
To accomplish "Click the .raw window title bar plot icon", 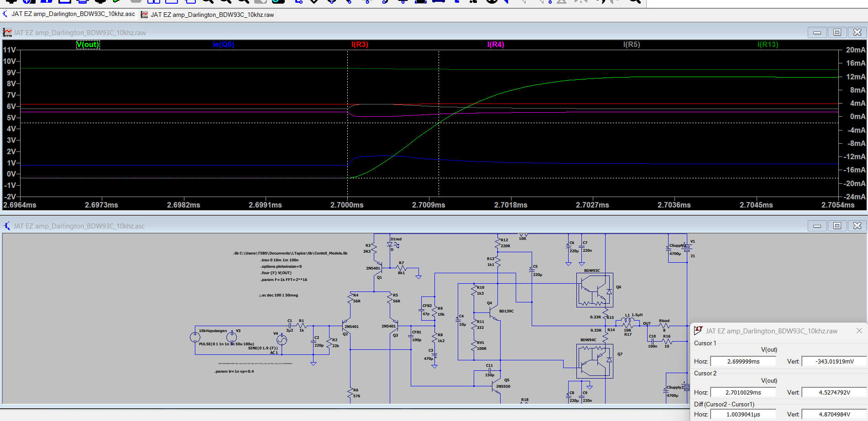I will (x=7, y=32).
